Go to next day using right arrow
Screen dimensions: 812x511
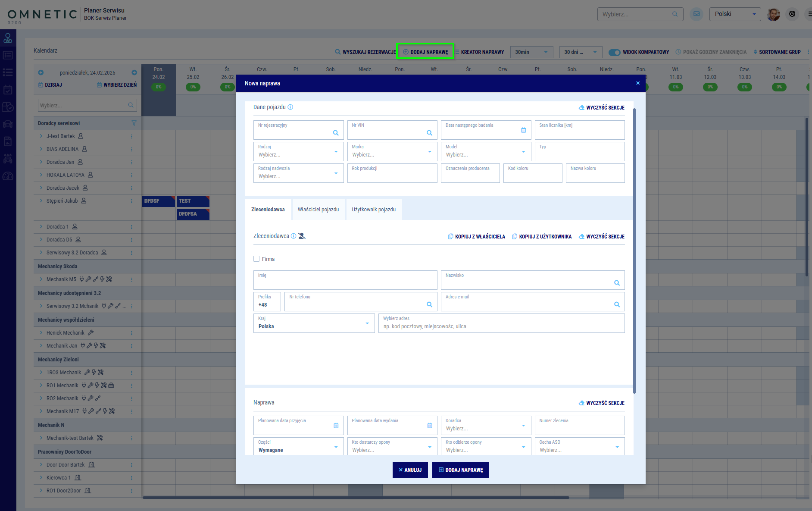(x=134, y=72)
